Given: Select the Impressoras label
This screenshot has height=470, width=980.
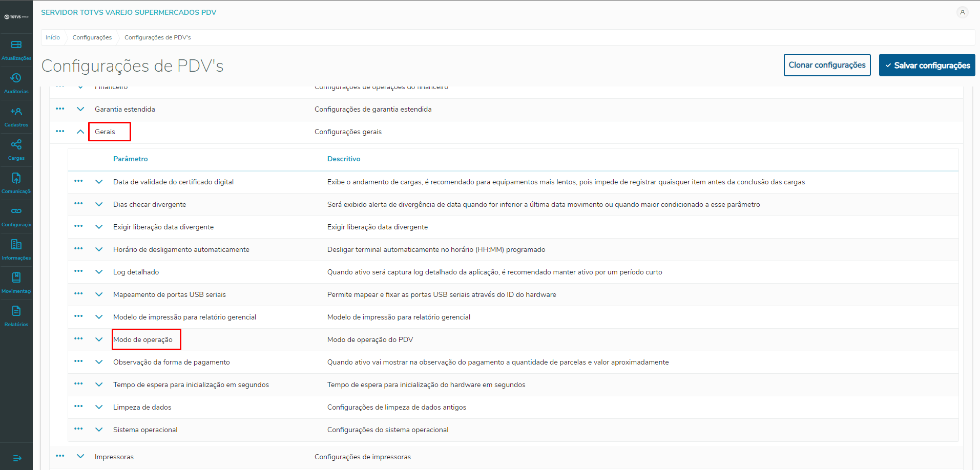Looking at the screenshot, I should point(114,457).
